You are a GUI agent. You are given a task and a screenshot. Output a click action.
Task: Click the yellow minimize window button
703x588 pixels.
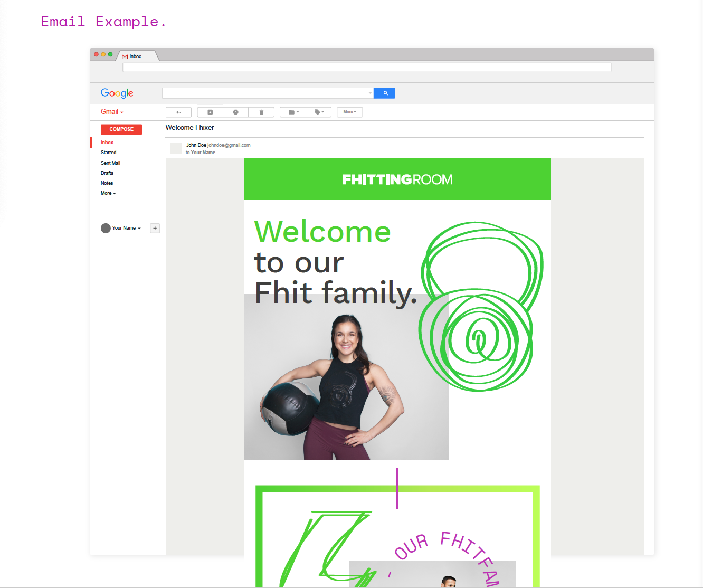pos(103,54)
